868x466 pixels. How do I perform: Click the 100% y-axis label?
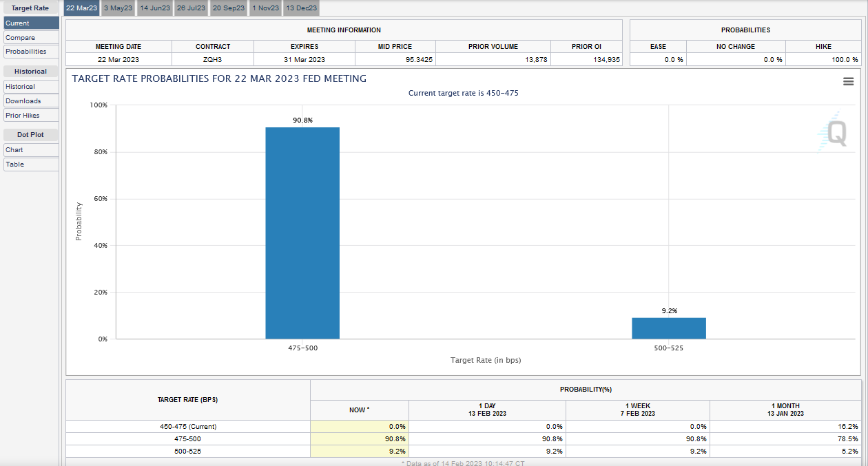tap(99, 105)
